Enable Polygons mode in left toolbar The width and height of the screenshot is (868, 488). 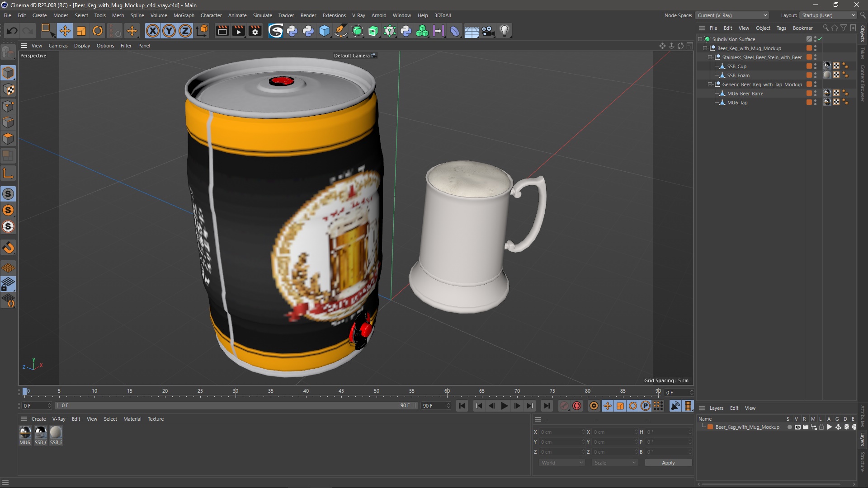(8, 139)
